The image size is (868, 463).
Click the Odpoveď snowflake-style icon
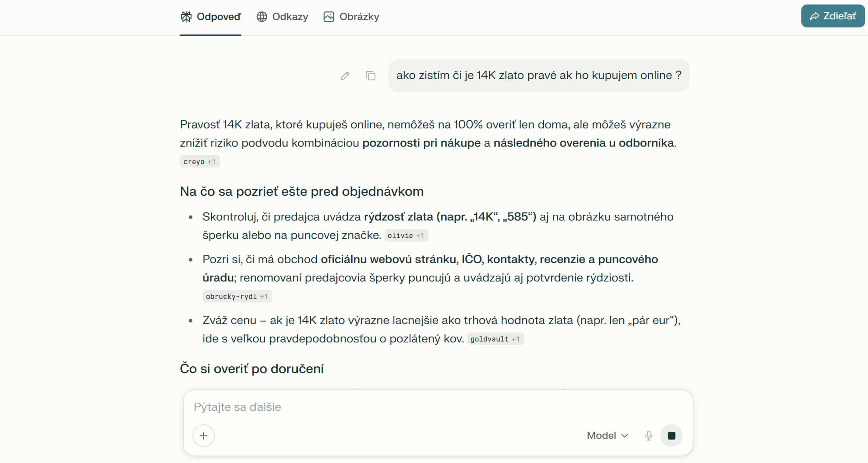tap(186, 17)
